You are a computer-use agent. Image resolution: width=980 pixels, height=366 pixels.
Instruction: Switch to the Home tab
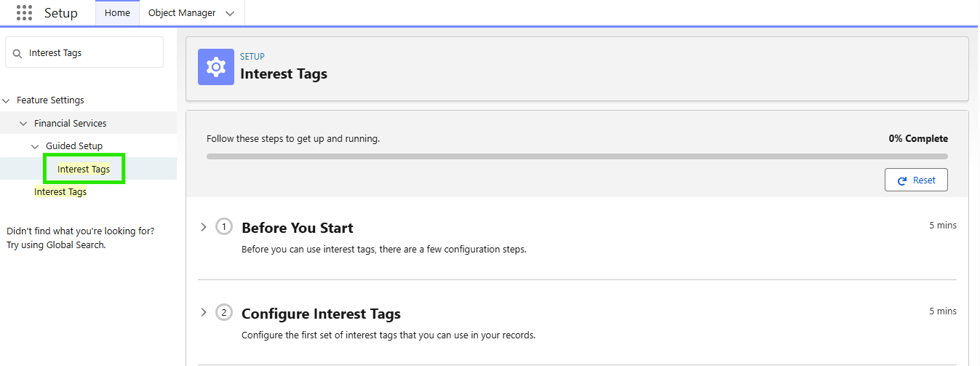(117, 13)
